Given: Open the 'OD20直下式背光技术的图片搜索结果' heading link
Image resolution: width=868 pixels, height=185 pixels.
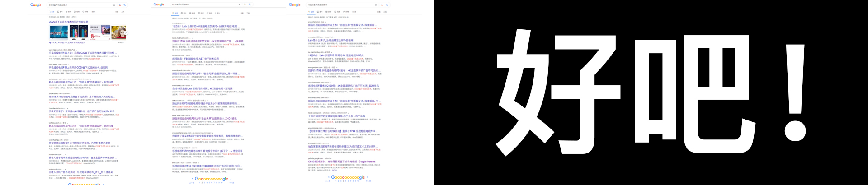Looking at the screenshot, I should pos(68,22).
